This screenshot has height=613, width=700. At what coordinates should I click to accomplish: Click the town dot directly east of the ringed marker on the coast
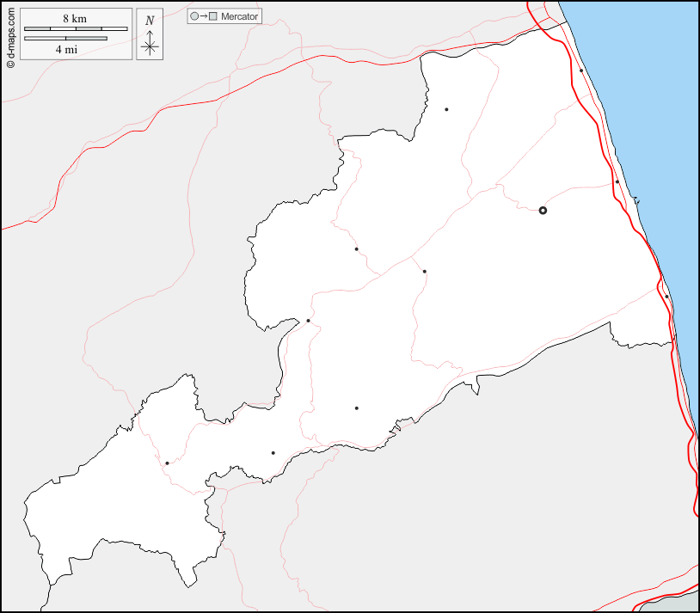pyautogui.click(x=617, y=181)
